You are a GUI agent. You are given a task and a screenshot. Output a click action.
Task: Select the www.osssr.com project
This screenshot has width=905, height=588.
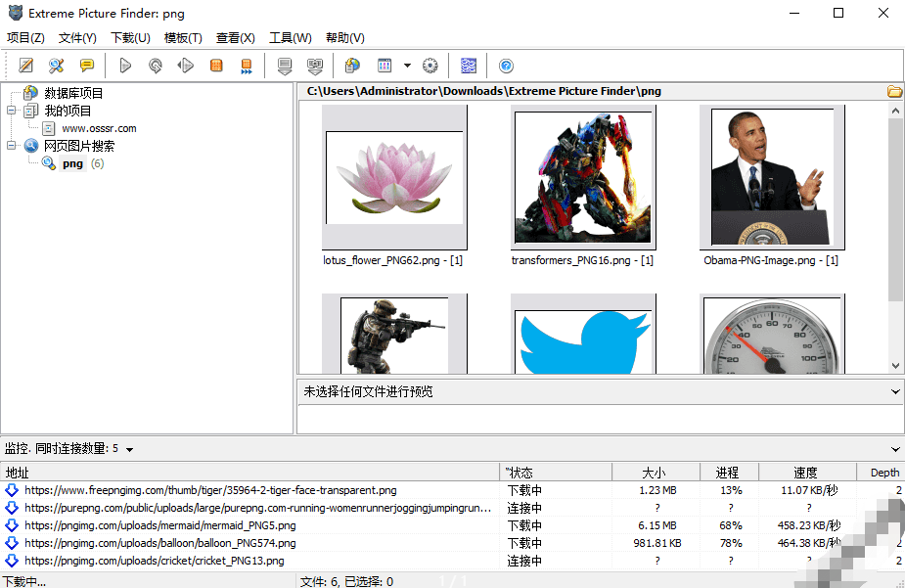coord(99,128)
